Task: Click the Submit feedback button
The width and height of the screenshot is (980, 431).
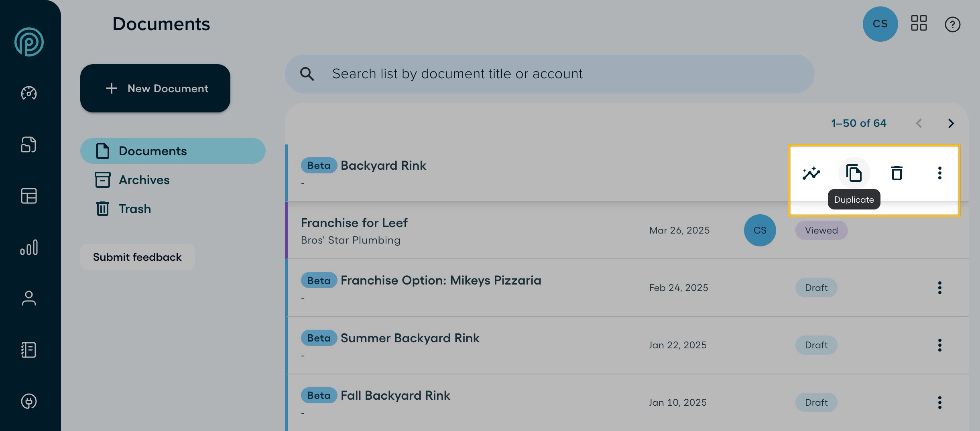Action: coord(137,257)
